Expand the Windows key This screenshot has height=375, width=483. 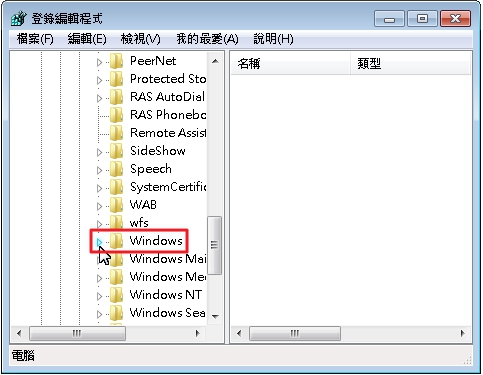(x=99, y=242)
